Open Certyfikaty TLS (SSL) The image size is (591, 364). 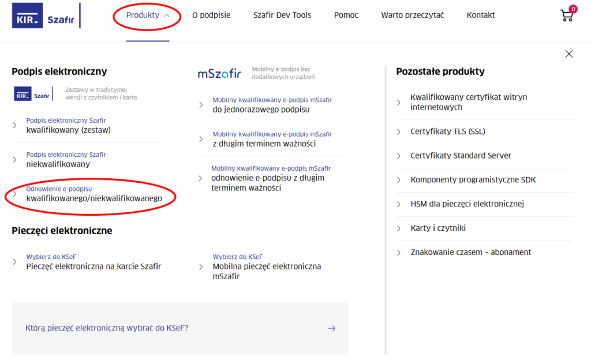tap(448, 132)
